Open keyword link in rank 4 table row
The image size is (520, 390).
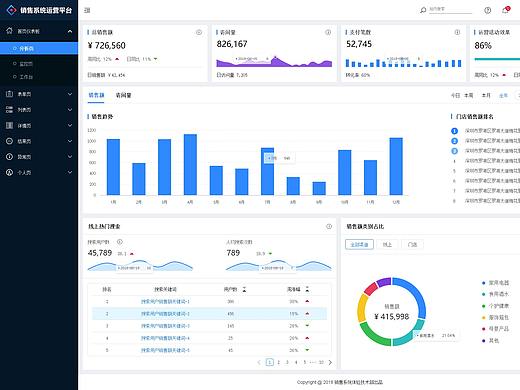165,338
